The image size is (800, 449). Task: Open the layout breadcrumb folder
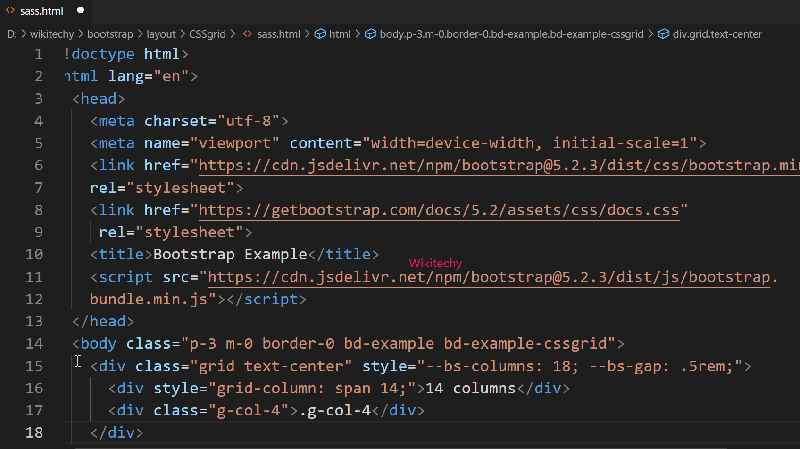pos(161,34)
